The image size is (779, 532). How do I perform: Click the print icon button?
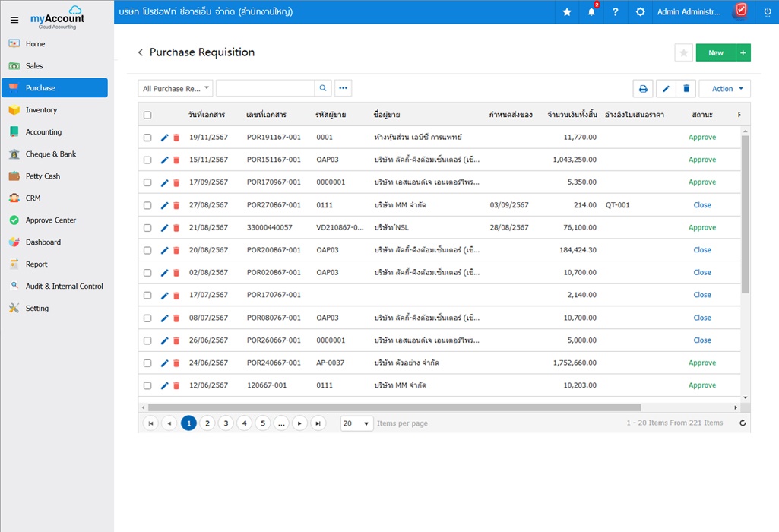click(643, 88)
